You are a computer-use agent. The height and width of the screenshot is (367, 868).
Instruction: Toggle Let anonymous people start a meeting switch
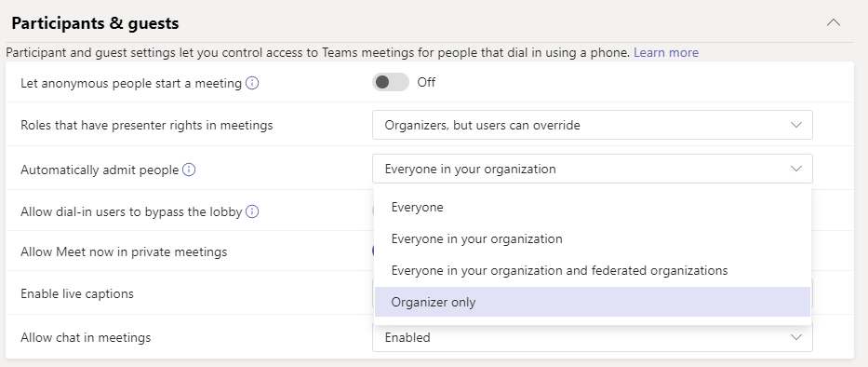tap(391, 82)
